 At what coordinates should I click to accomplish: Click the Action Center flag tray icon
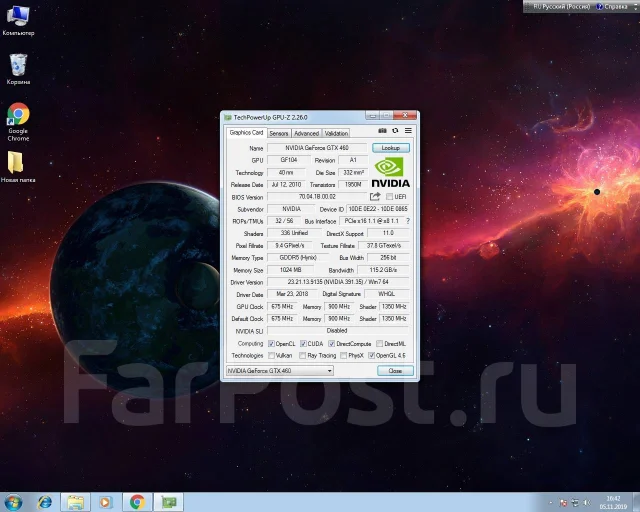pos(563,503)
